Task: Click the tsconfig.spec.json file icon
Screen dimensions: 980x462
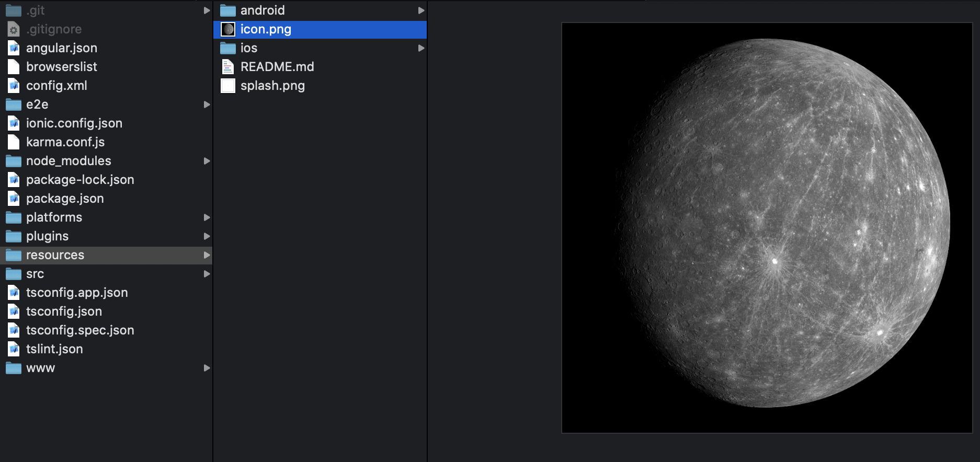Action: click(14, 330)
